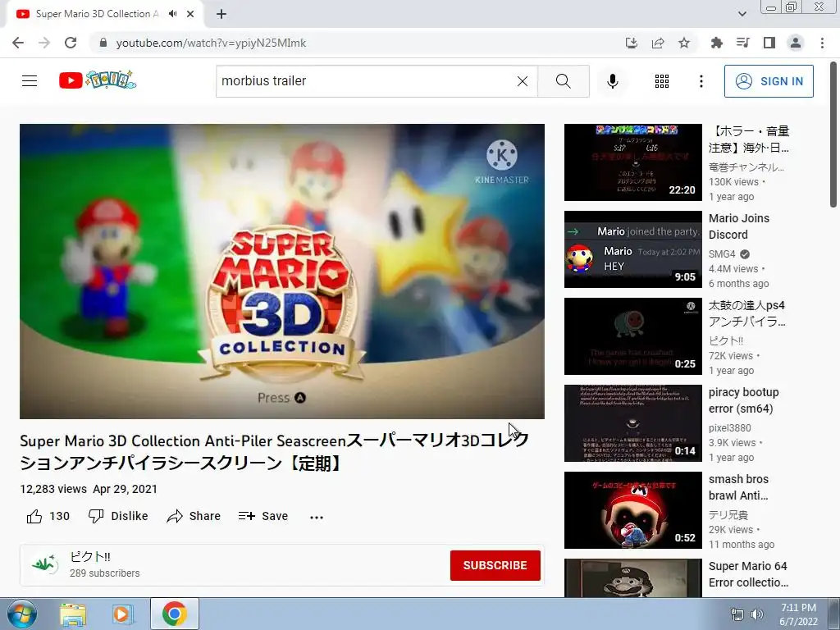Bookmark this page with star icon

[684, 43]
